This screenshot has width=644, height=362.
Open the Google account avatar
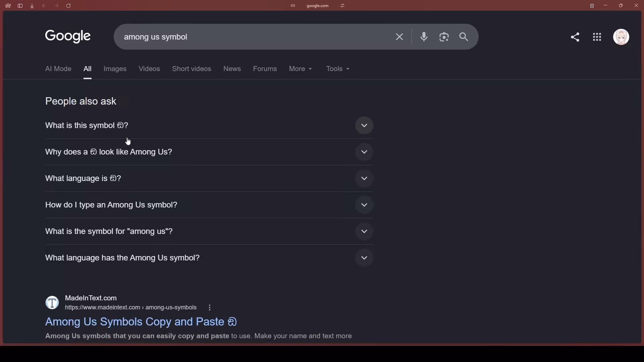622,37
